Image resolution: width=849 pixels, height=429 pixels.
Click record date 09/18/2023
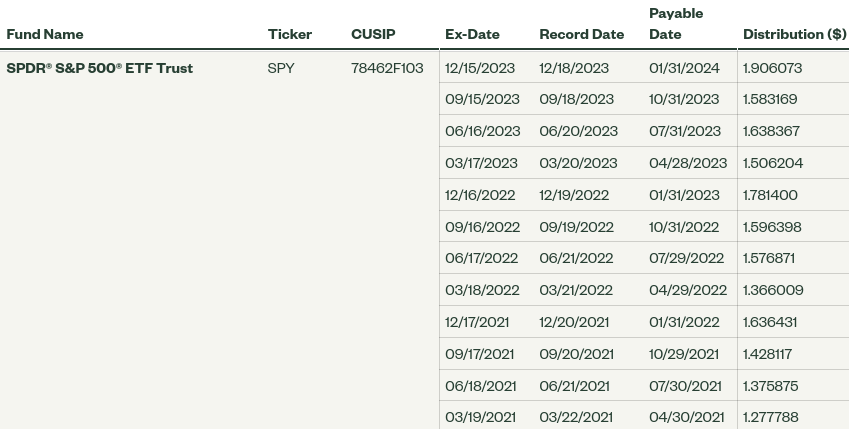click(576, 99)
